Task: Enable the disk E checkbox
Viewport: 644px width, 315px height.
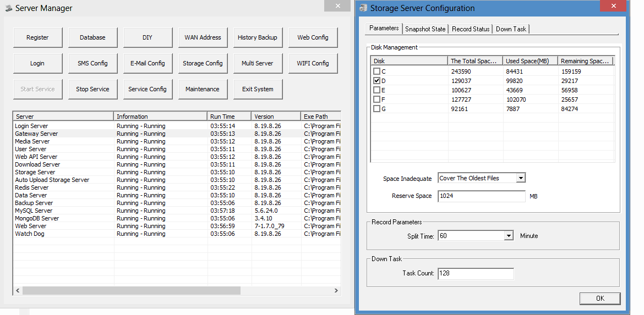Action: [x=376, y=90]
